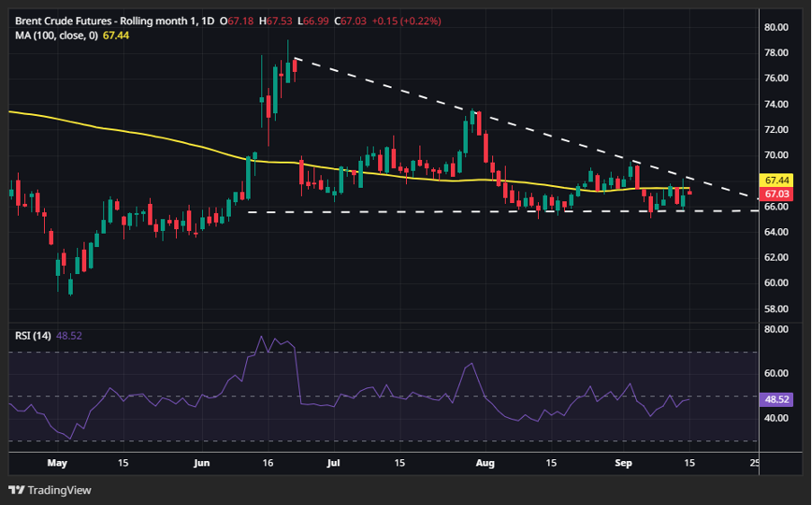812x505 pixels.
Task: Click the Aug label on time axis
Action: click(486, 464)
